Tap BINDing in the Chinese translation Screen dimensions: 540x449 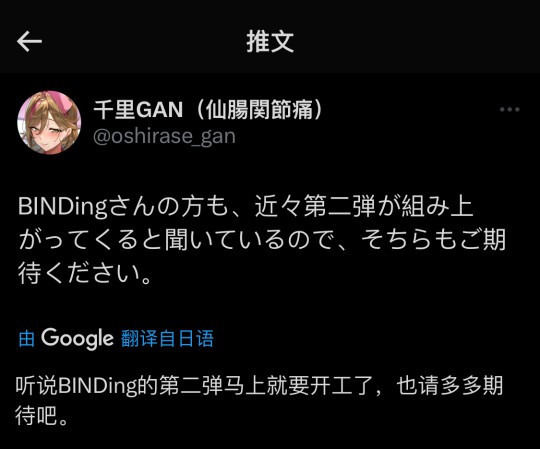pos(97,386)
